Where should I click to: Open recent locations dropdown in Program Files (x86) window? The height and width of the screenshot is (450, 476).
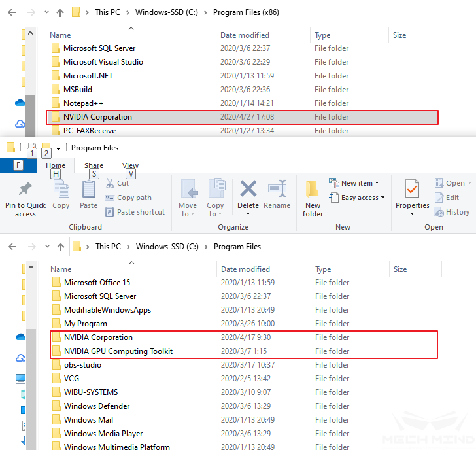point(46,12)
